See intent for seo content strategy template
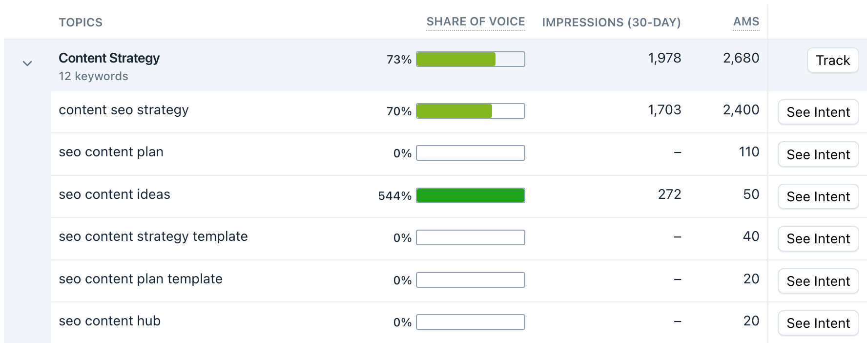This screenshot has height=343, width=868. click(818, 238)
